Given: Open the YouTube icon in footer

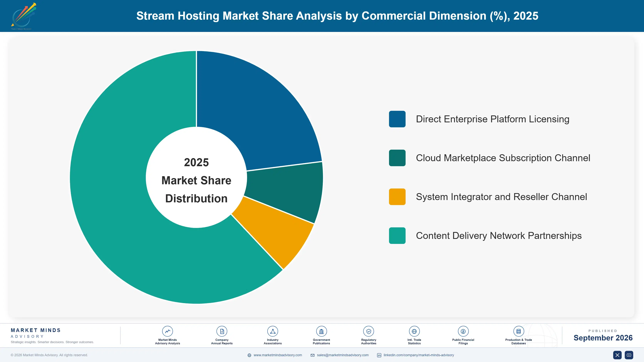Looking at the screenshot, I should click(x=629, y=355).
